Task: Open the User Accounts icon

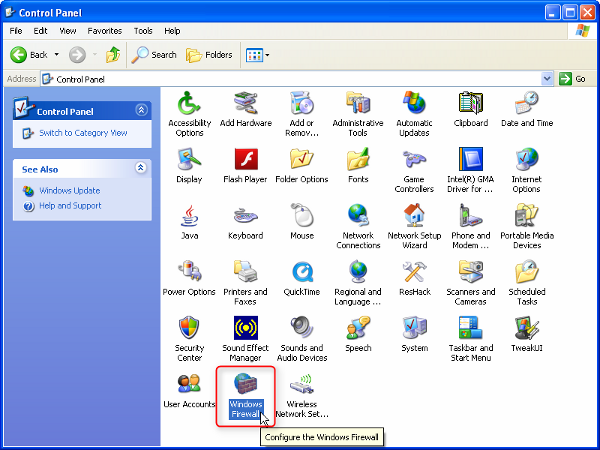Action: [x=189, y=385]
